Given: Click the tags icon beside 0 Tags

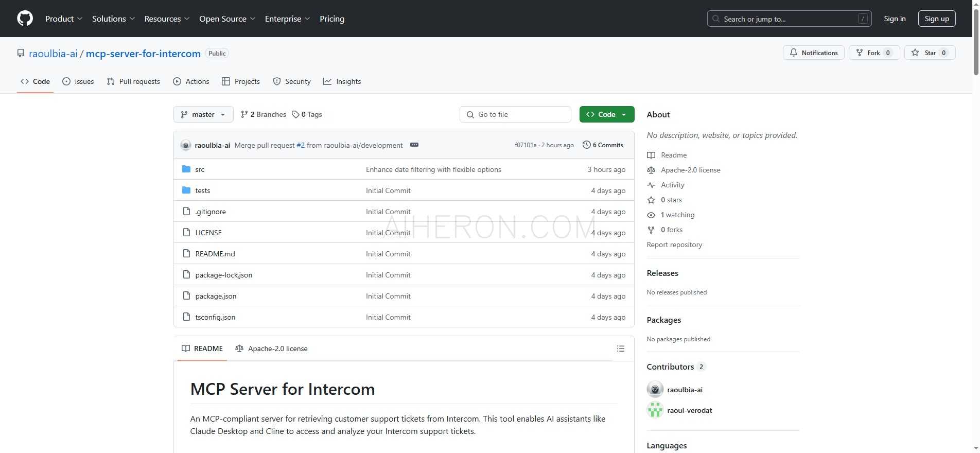Looking at the screenshot, I should point(295,114).
